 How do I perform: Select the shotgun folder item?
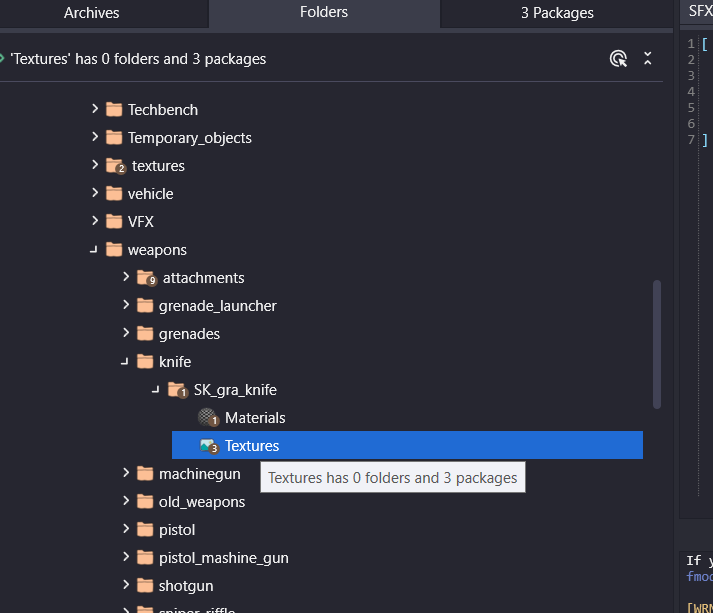(x=186, y=586)
